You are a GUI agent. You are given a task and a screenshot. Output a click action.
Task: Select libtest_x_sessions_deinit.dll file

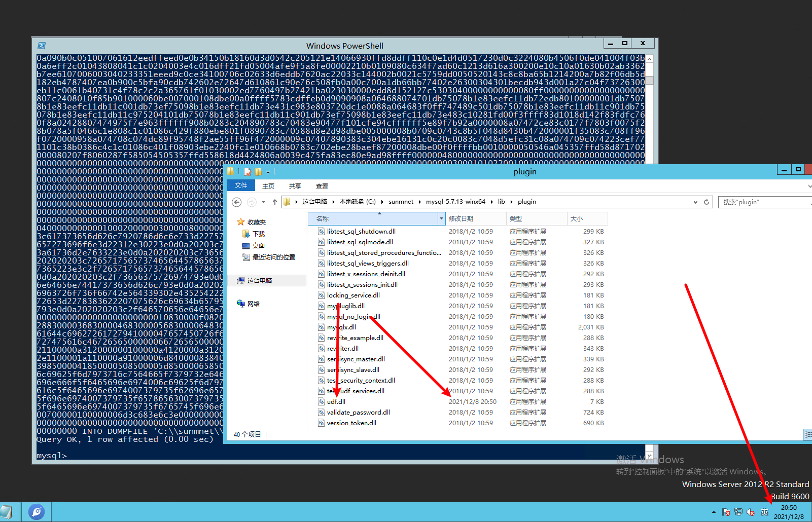coord(366,274)
